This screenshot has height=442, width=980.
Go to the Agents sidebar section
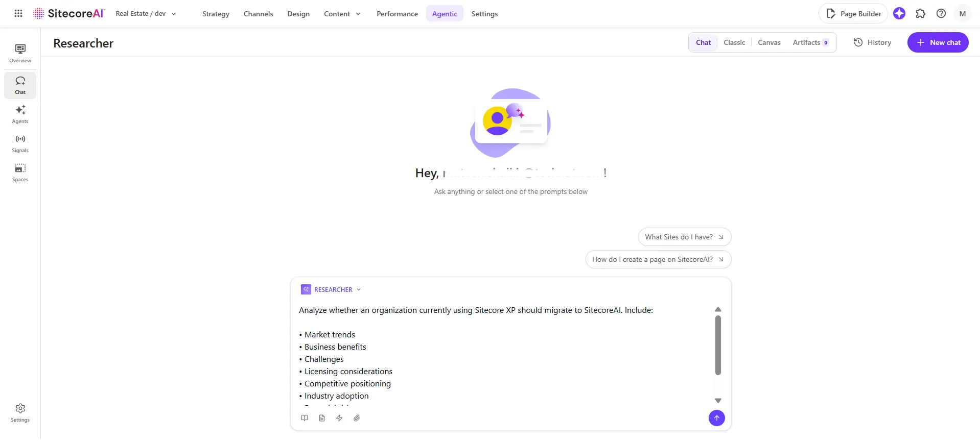tap(20, 114)
